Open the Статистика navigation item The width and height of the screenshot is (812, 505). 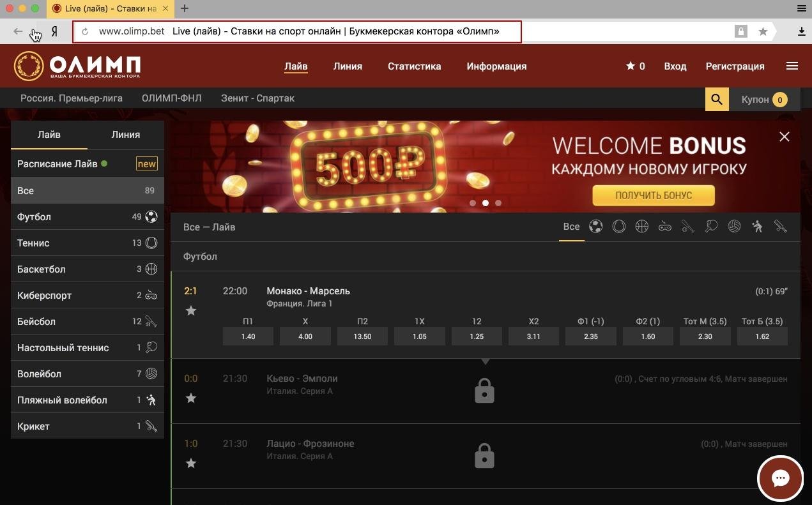click(414, 66)
